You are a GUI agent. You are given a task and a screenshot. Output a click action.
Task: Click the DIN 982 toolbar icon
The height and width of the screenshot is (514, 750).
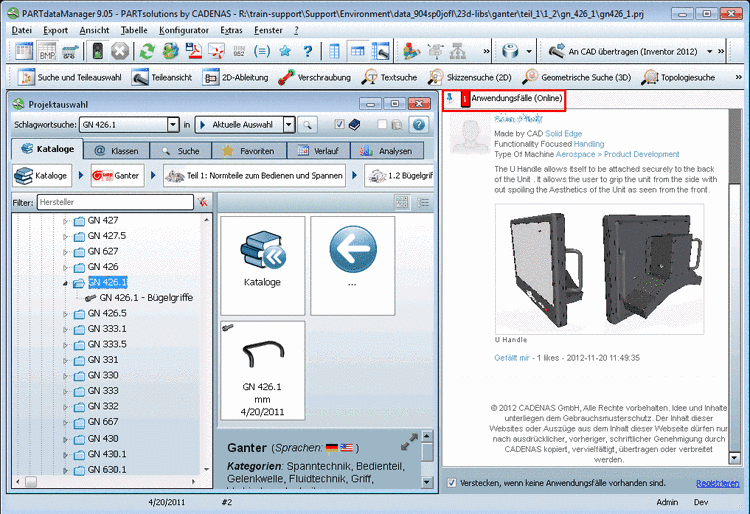click(x=239, y=51)
